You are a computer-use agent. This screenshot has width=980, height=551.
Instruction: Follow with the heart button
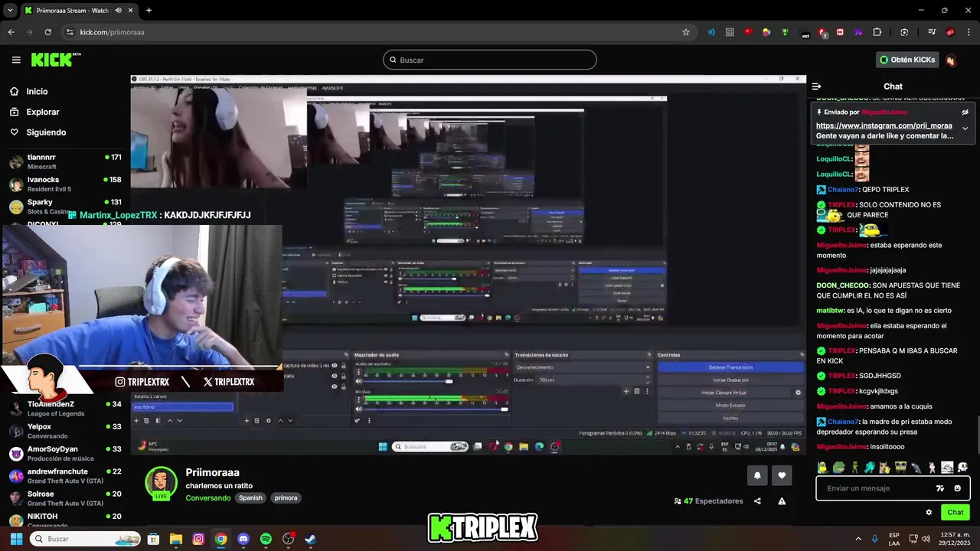click(782, 475)
